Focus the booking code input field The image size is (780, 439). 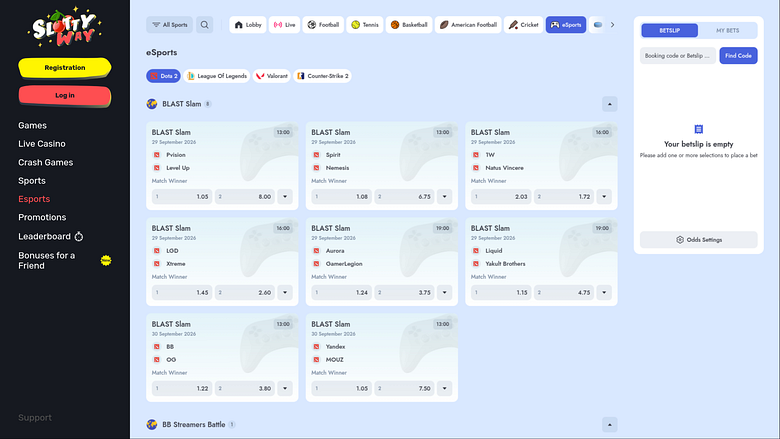point(678,56)
